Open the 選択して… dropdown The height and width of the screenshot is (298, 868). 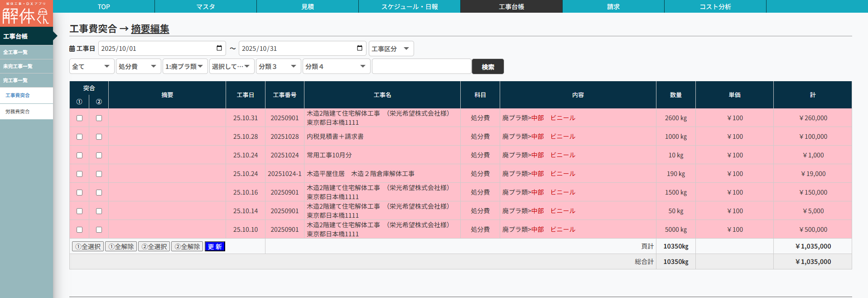pyautogui.click(x=231, y=66)
